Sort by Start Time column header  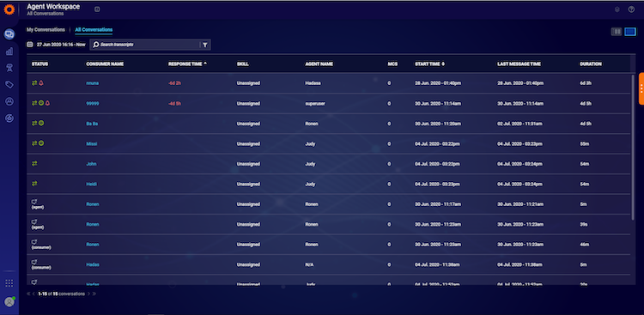429,64
